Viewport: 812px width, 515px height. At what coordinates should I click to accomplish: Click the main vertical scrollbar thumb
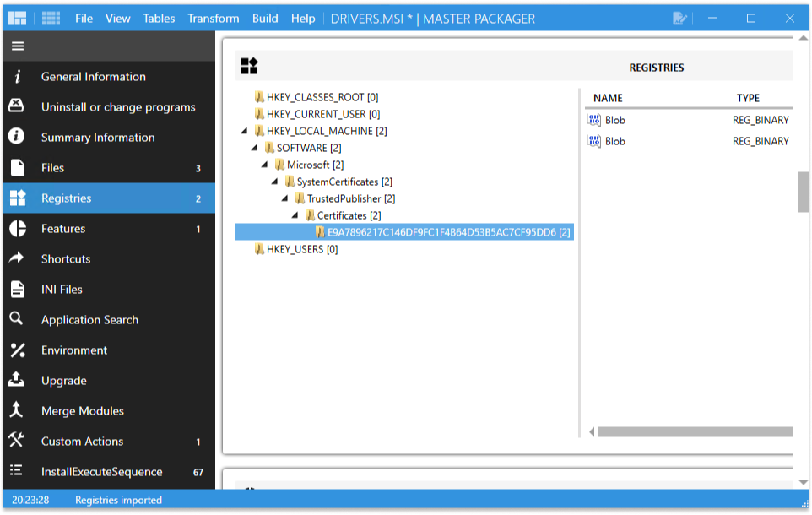click(804, 192)
